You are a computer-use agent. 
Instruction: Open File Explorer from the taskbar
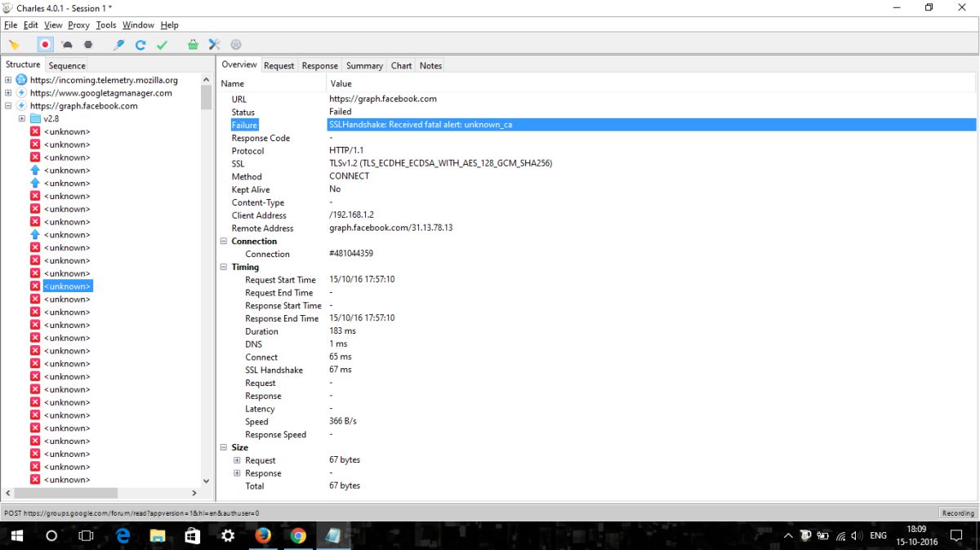pyautogui.click(x=158, y=536)
